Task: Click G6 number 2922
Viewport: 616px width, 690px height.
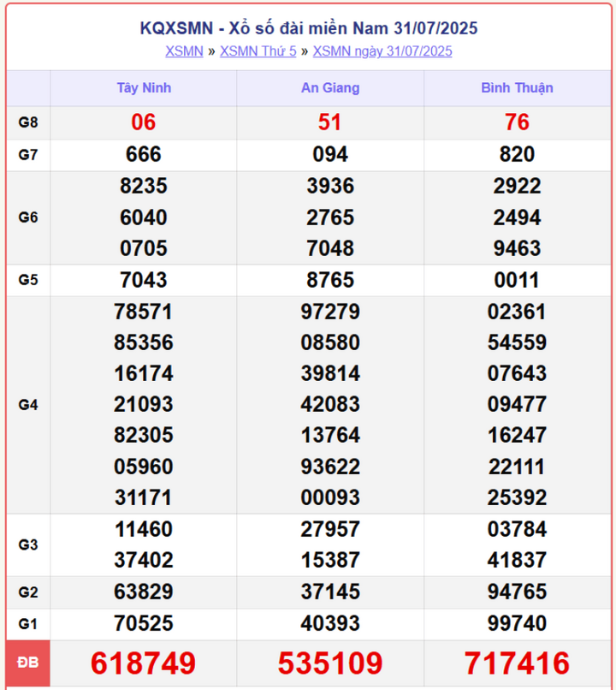Action: [517, 186]
